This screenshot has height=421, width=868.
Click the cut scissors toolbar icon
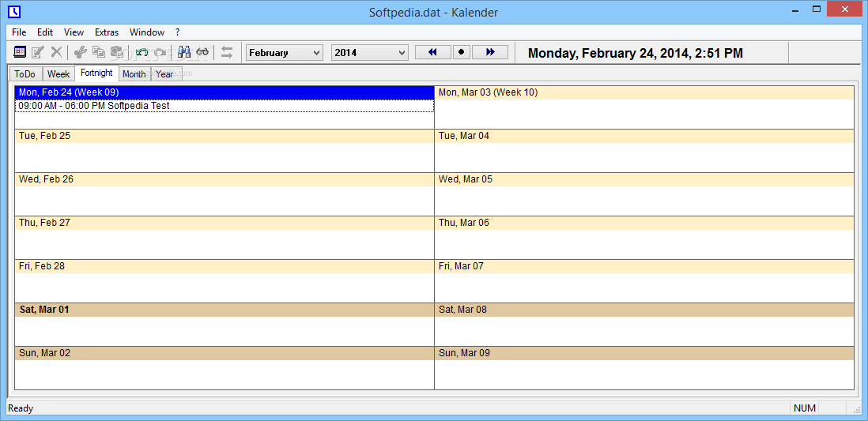80,52
